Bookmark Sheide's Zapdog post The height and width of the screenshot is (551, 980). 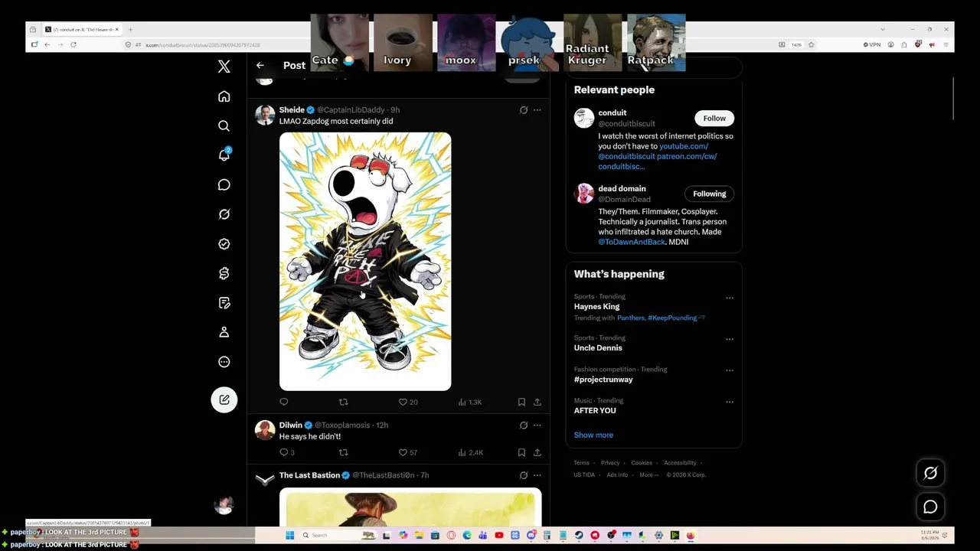click(521, 402)
